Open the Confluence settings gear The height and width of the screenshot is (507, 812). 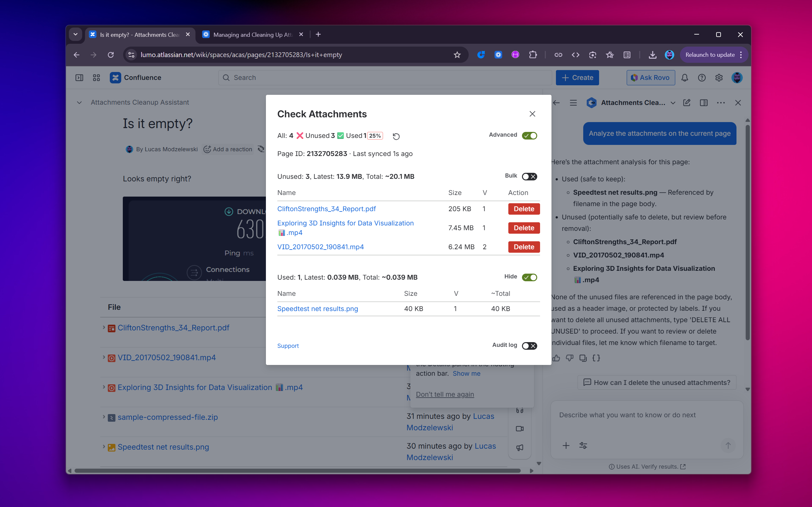pyautogui.click(x=719, y=78)
